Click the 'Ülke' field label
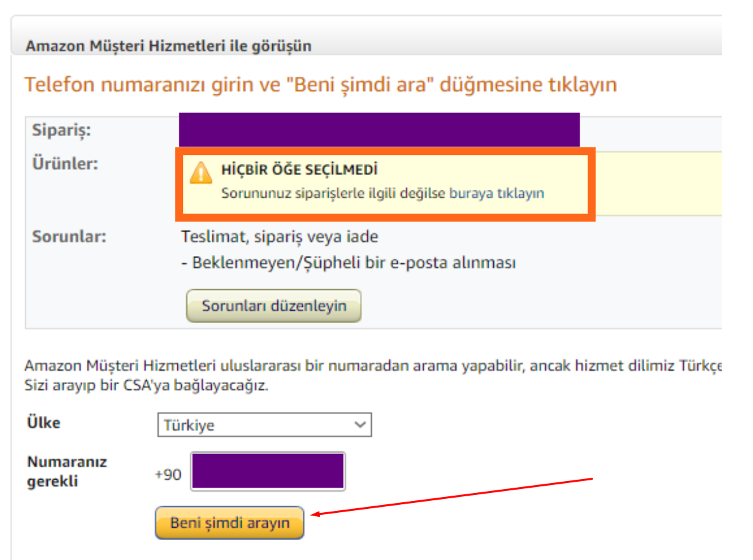The image size is (753, 560). coord(43,422)
